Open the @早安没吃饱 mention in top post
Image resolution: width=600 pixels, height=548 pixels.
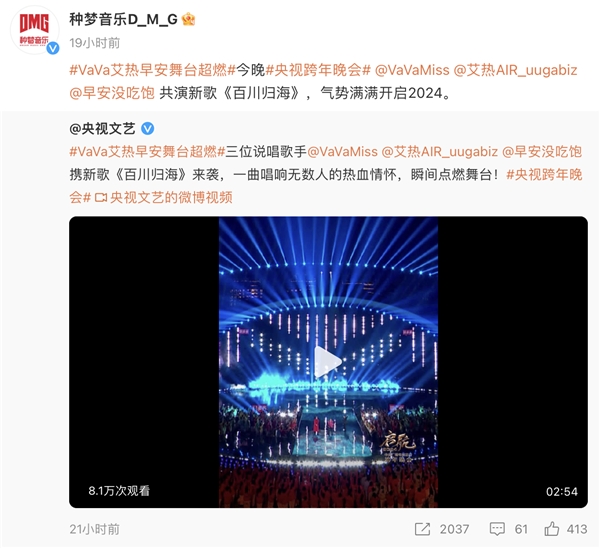(112, 93)
